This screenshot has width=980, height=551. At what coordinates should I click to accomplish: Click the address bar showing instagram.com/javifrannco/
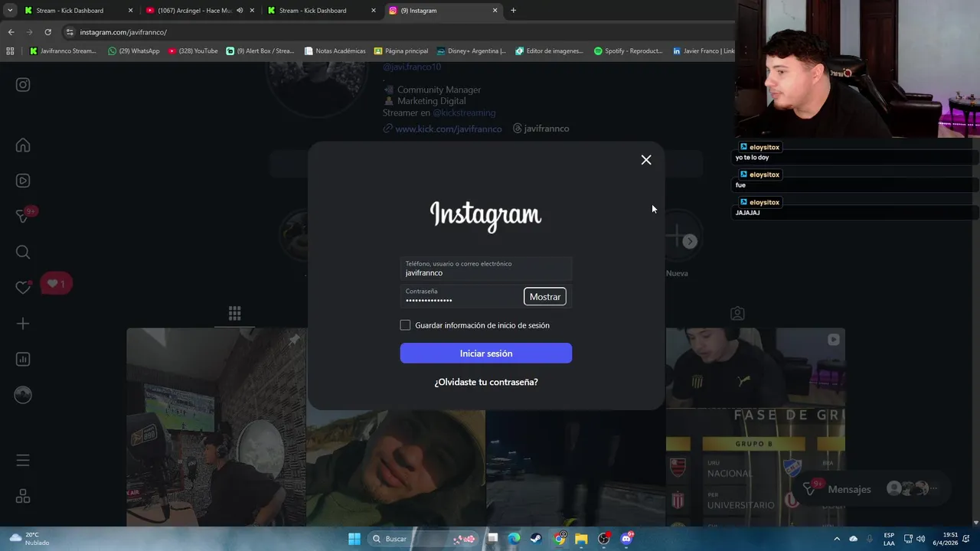pyautogui.click(x=398, y=32)
